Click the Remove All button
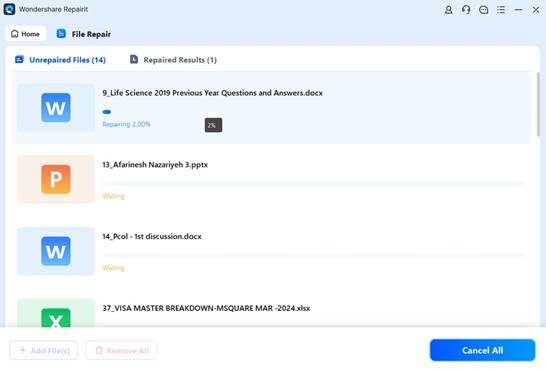546x370 pixels. [121, 350]
